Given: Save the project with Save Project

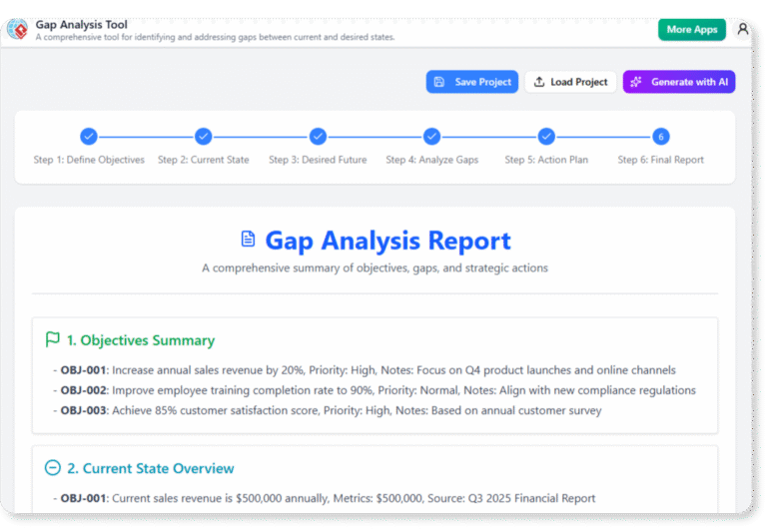Looking at the screenshot, I should pyautogui.click(x=472, y=82).
